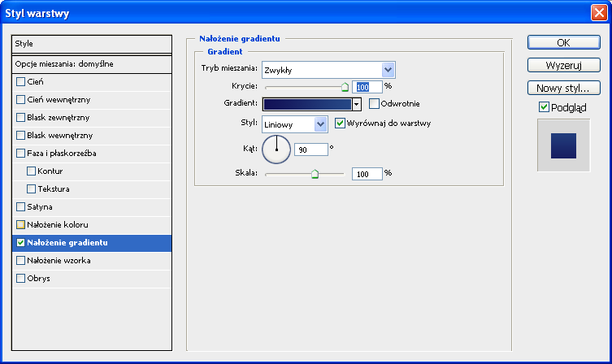The image size is (612, 364).
Task: Click the Krycie opacity slider handle
Action: click(x=345, y=86)
